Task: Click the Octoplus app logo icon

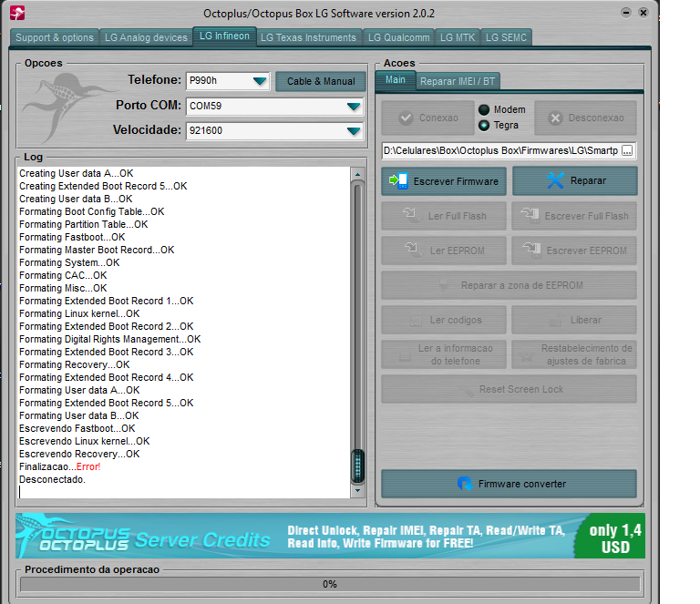Action: (17, 13)
